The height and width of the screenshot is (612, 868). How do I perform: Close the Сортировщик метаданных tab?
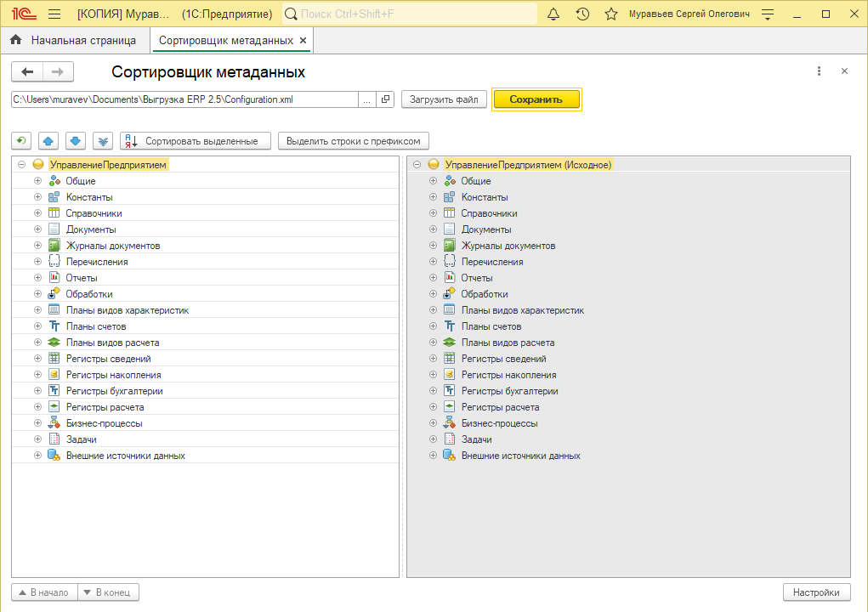304,40
